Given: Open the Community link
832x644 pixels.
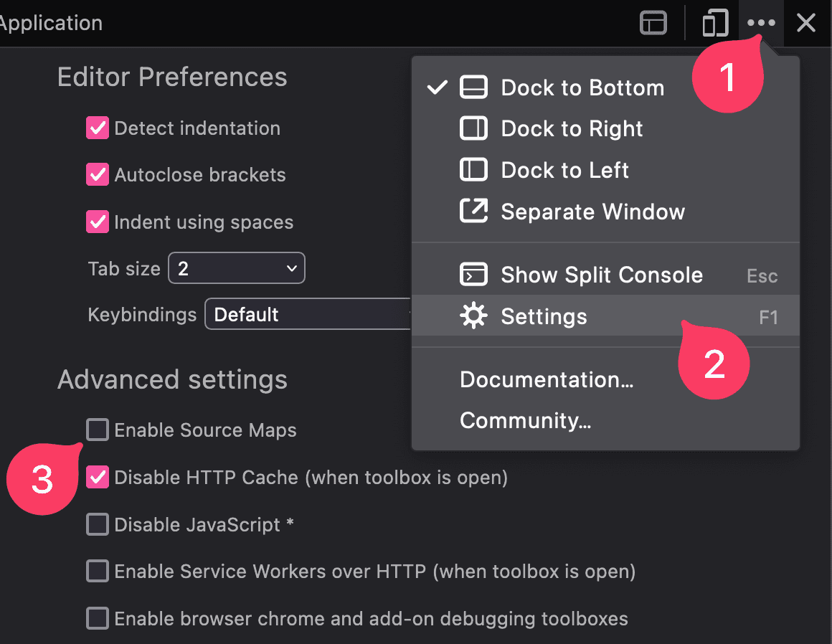Looking at the screenshot, I should pyautogui.click(x=525, y=421).
